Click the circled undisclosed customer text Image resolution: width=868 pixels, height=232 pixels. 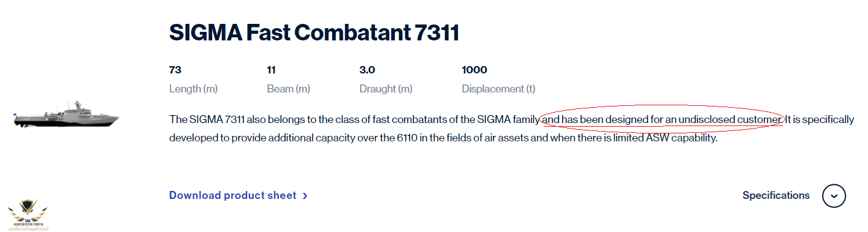pos(663,119)
